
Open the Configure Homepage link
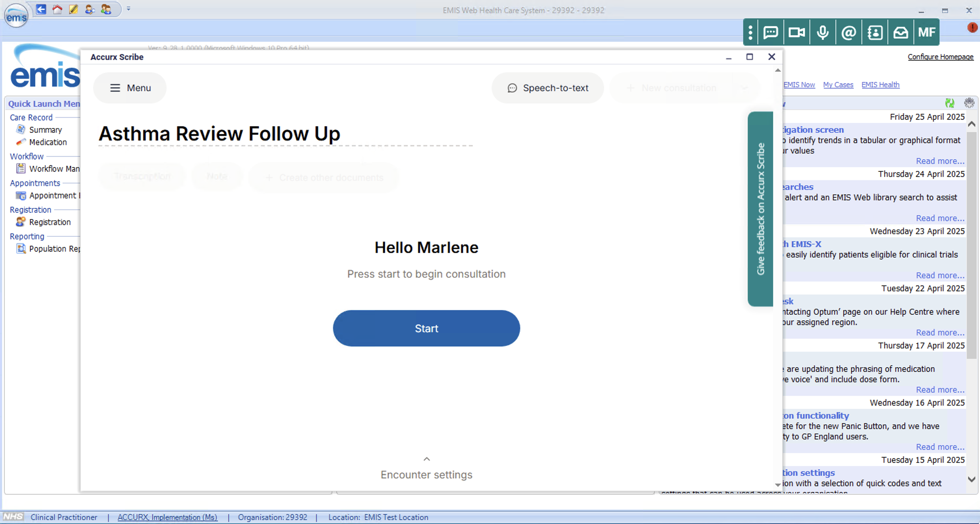(x=940, y=57)
